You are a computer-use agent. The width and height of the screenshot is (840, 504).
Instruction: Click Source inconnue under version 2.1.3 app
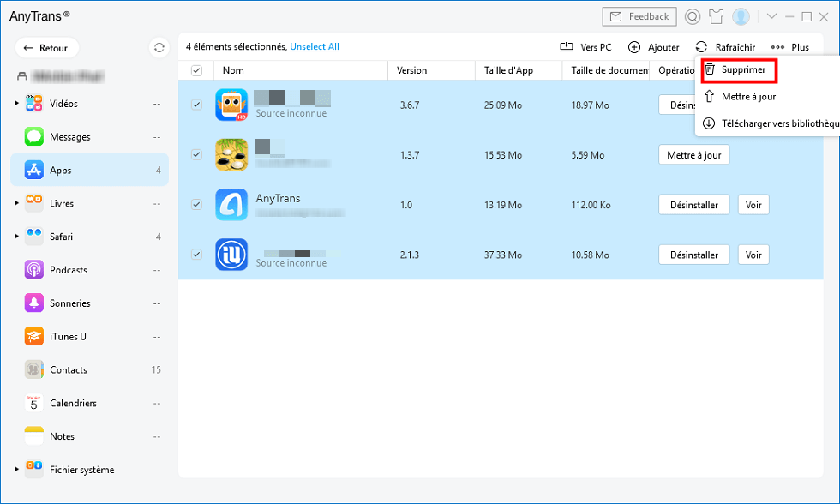coord(291,263)
